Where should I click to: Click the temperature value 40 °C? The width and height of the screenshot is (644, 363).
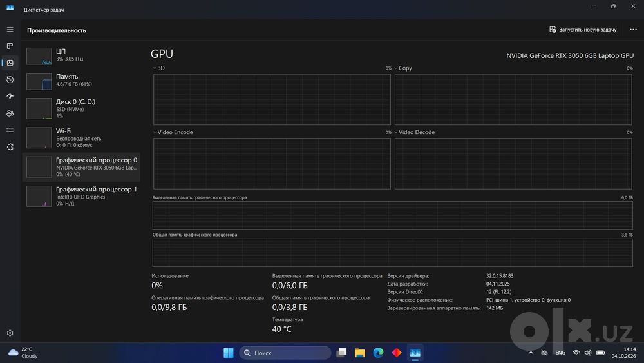pyautogui.click(x=282, y=329)
